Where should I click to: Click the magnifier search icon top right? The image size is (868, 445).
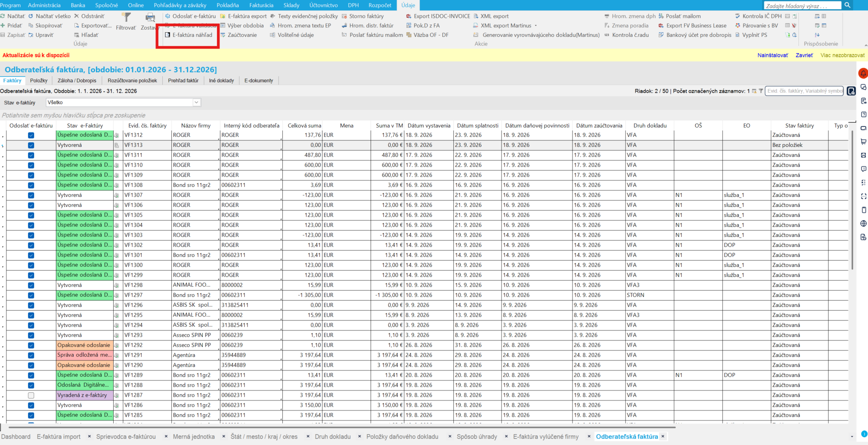pyautogui.click(x=848, y=5)
